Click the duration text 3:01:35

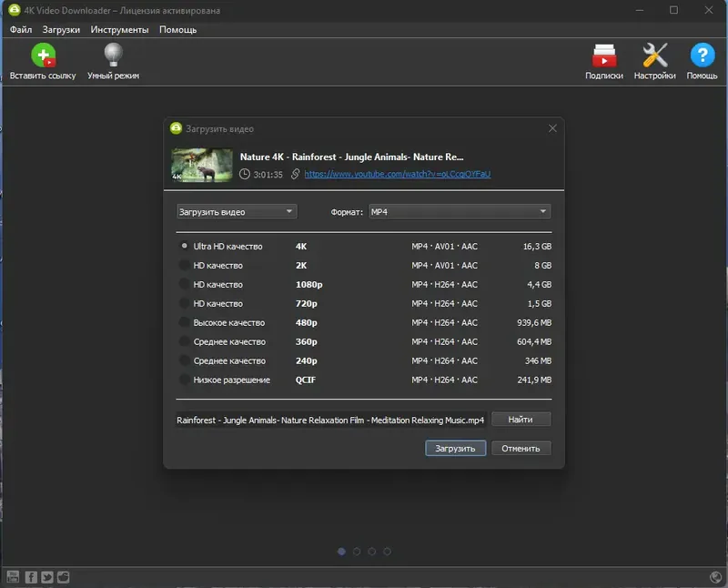coord(268,175)
